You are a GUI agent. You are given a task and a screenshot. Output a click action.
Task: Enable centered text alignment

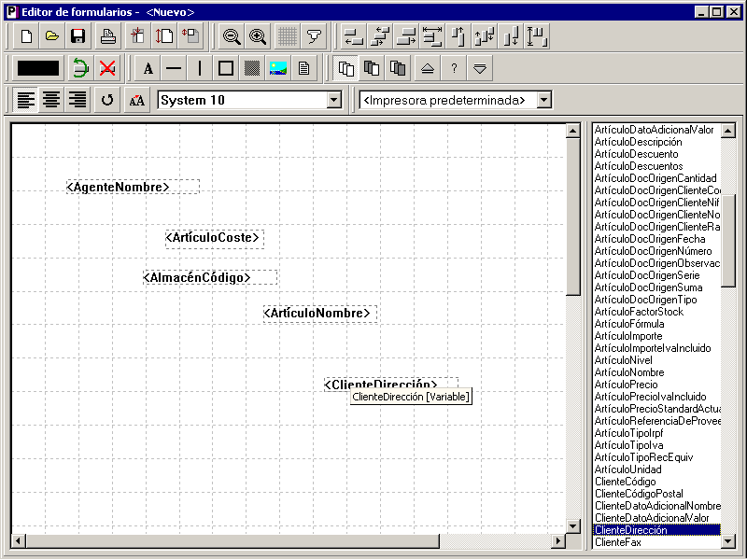(51, 100)
